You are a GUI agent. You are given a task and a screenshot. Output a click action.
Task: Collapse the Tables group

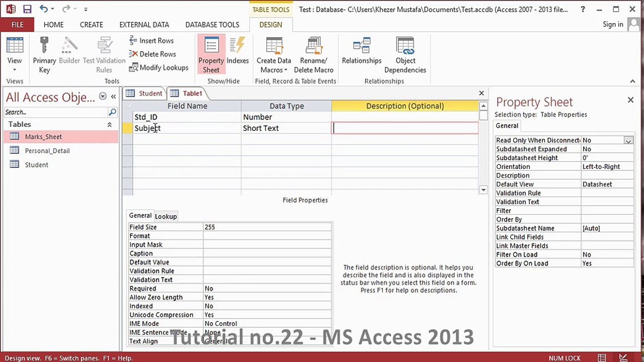[x=110, y=124]
